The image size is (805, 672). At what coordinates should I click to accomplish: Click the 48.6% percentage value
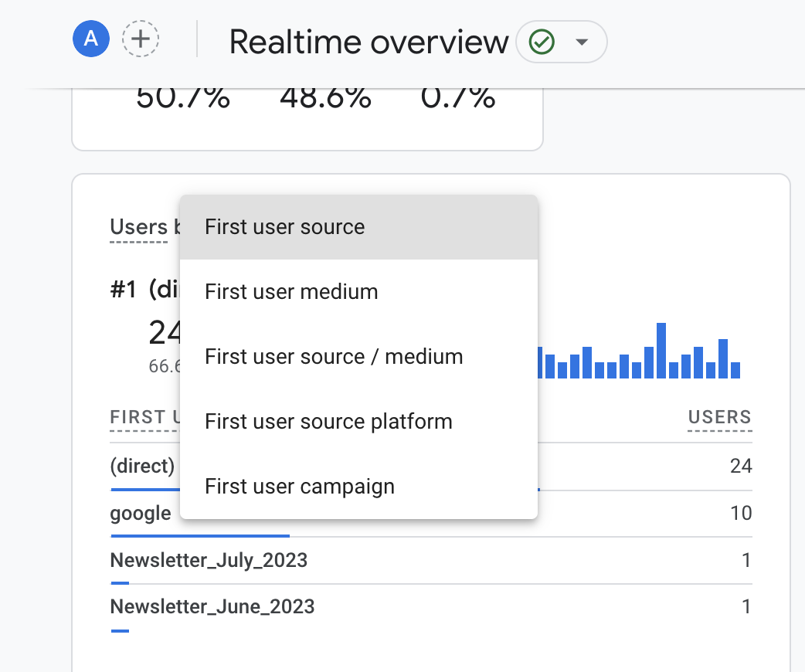tap(325, 98)
